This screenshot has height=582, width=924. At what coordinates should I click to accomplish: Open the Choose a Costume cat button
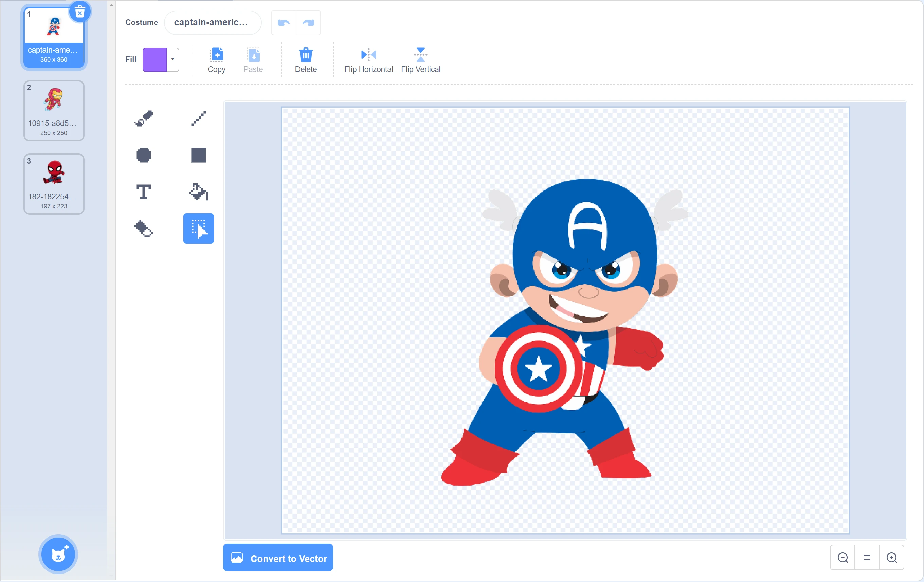58,554
